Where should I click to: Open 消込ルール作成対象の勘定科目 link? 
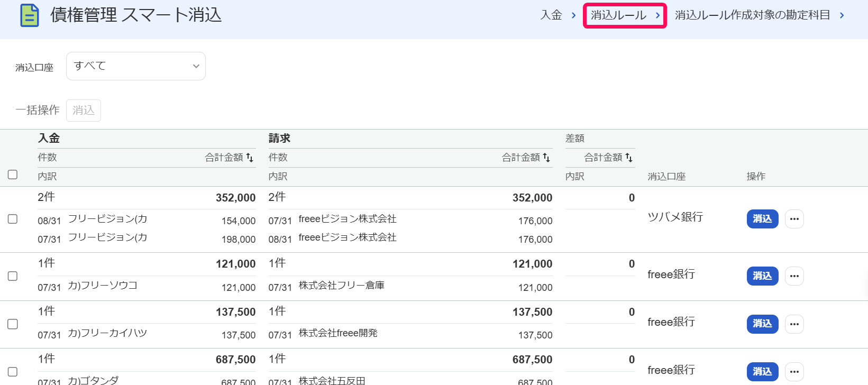760,15
